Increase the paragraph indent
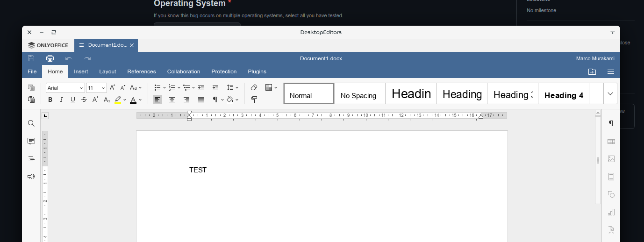This screenshot has width=644, height=242. click(x=215, y=87)
